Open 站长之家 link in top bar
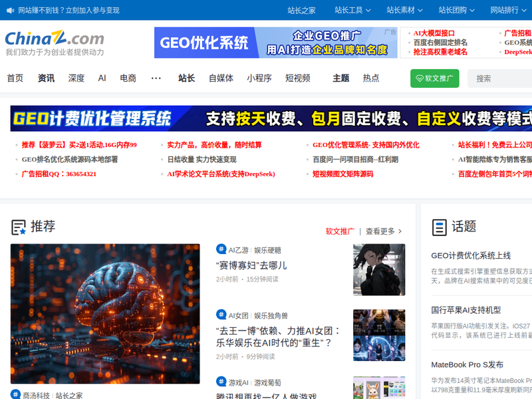532x399 pixels. [x=302, y=11]
